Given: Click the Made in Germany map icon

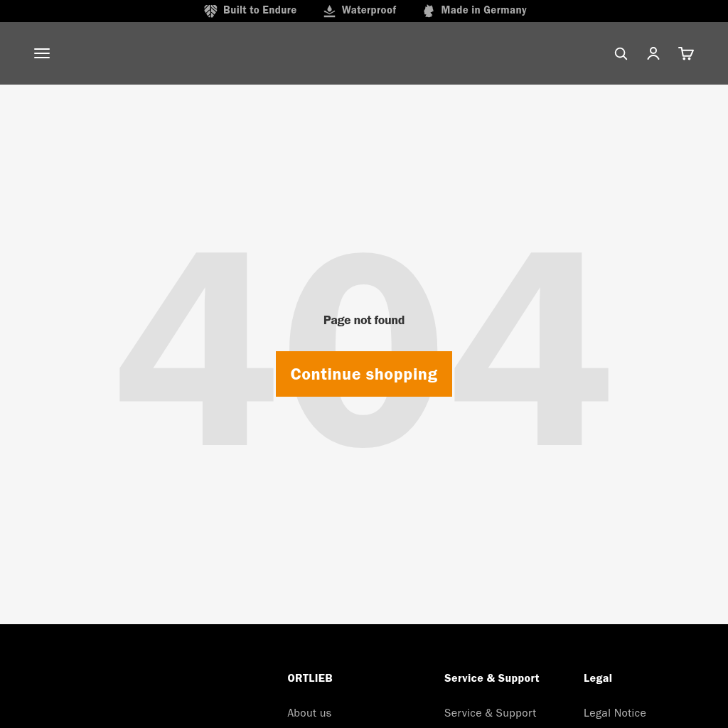Looking at the screenshot, I should click(429, 11).
